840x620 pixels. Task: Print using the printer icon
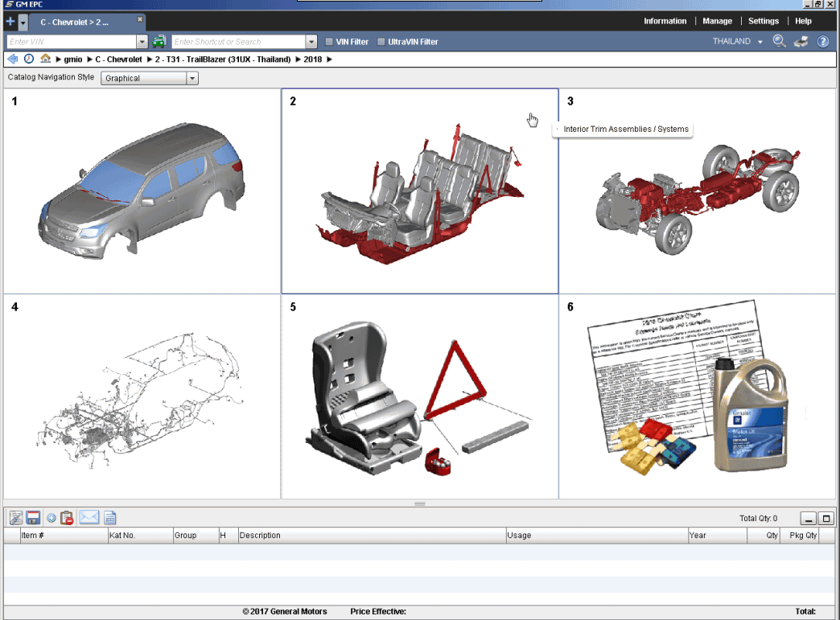(801, 42)
